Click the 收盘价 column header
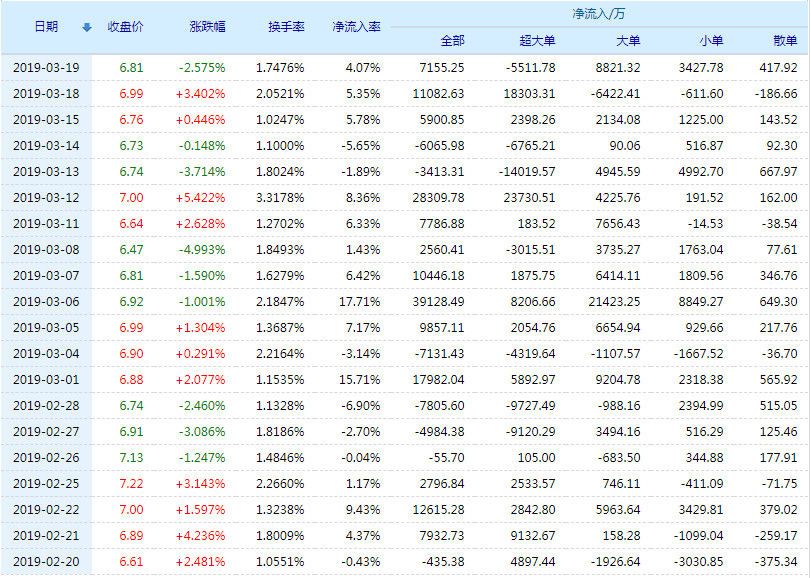The height and width of the screenshot is (578, 811). click(x=125, y=27)
